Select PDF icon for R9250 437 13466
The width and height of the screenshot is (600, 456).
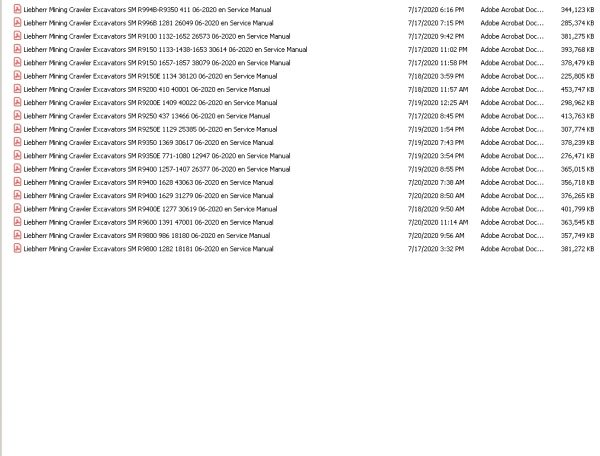coord(17,116)
